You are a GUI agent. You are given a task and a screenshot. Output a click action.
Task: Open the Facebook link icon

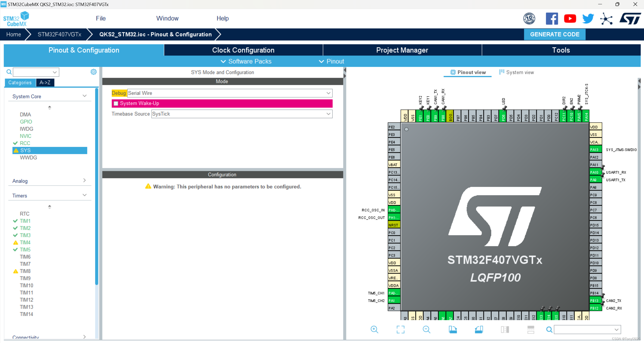pyautogui.click(x=552, y=19)
